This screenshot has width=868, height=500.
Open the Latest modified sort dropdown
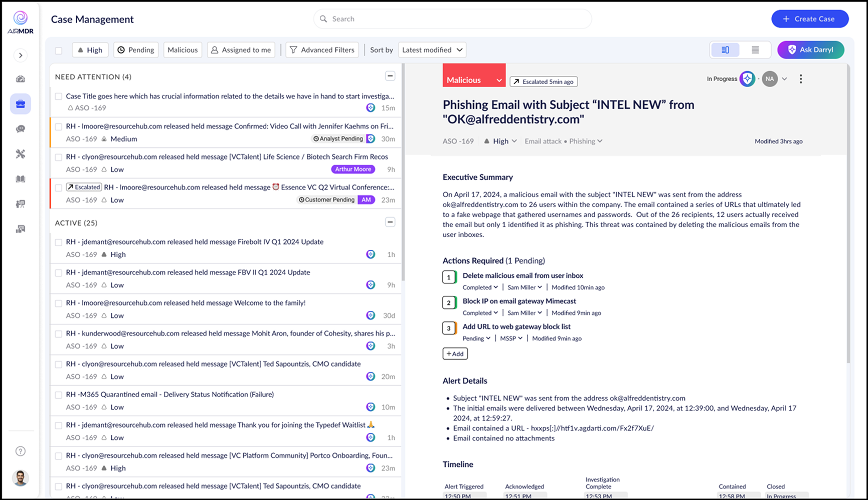[432, 50]
